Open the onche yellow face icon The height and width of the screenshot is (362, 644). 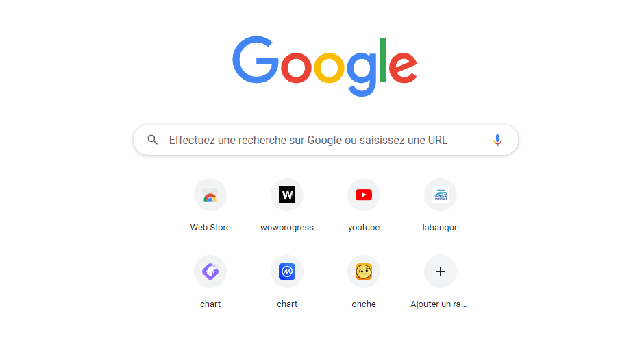click(x=364, y=271)
